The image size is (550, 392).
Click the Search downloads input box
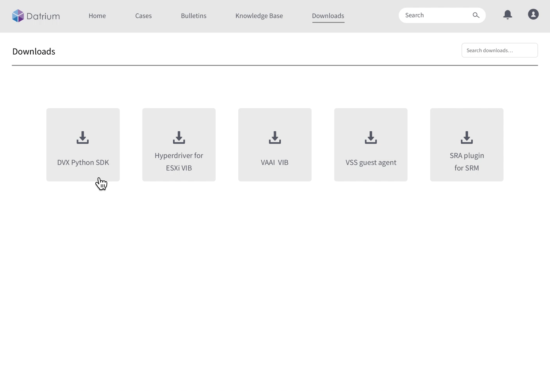[x=500, y=50]
